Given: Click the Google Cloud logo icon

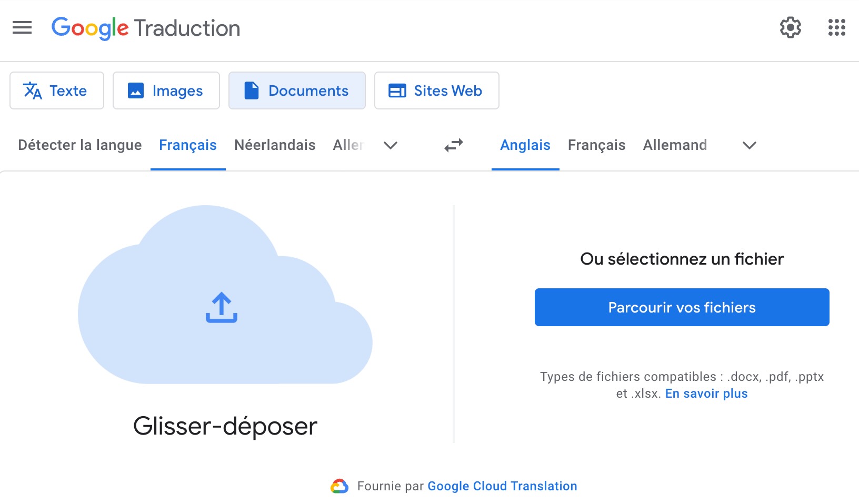Looking at the screenshot, I should pyautogui.click(x=339, y=486).
